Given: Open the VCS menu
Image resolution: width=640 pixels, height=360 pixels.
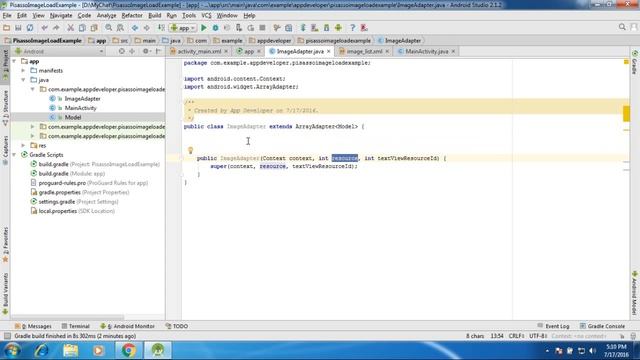Looking at the screenshot, I should pyautogui.click(x=206, y=16).
